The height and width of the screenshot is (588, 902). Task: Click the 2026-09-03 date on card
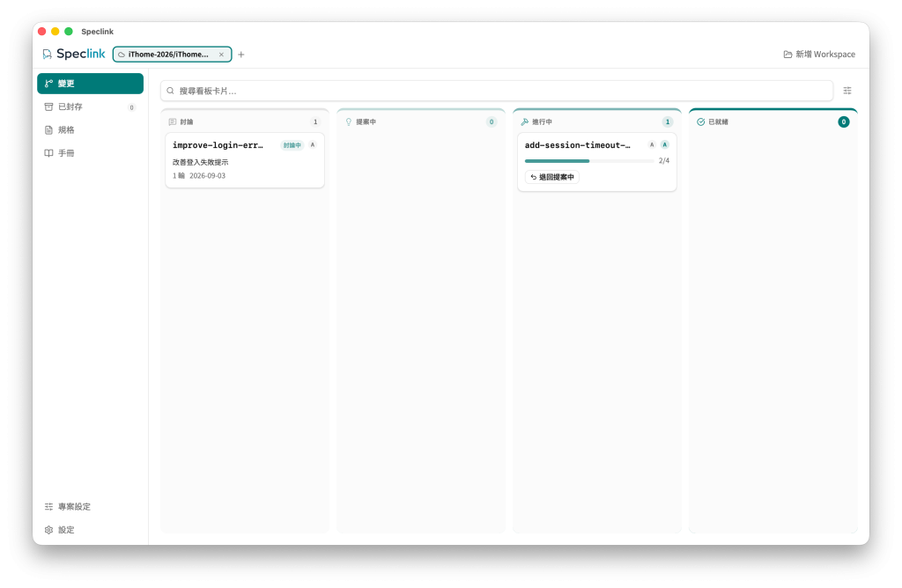coord(208,176)
